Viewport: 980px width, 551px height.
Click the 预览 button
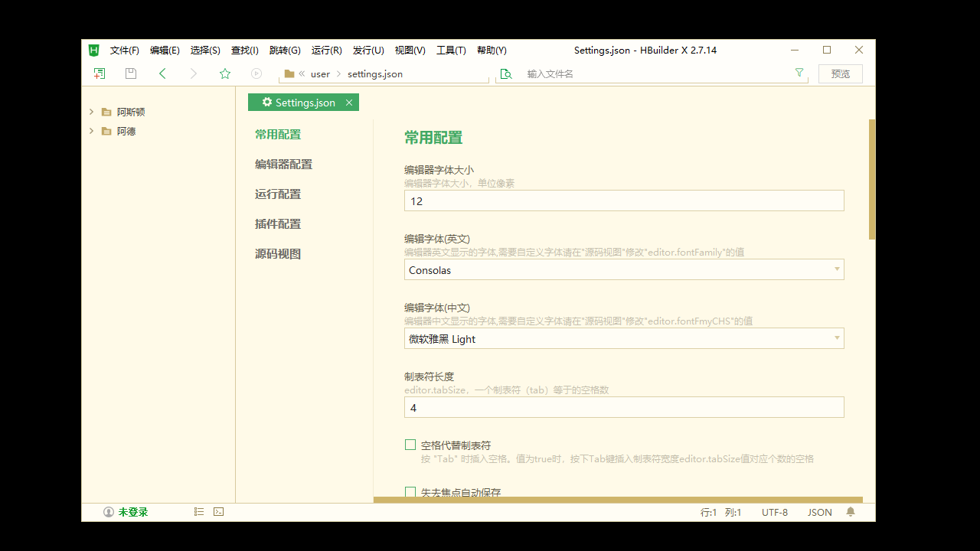(840, 73)
